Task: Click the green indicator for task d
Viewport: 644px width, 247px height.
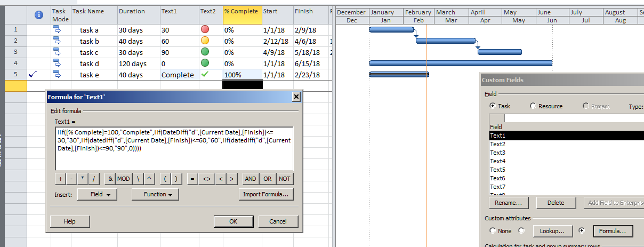Action: pos(205,63)
